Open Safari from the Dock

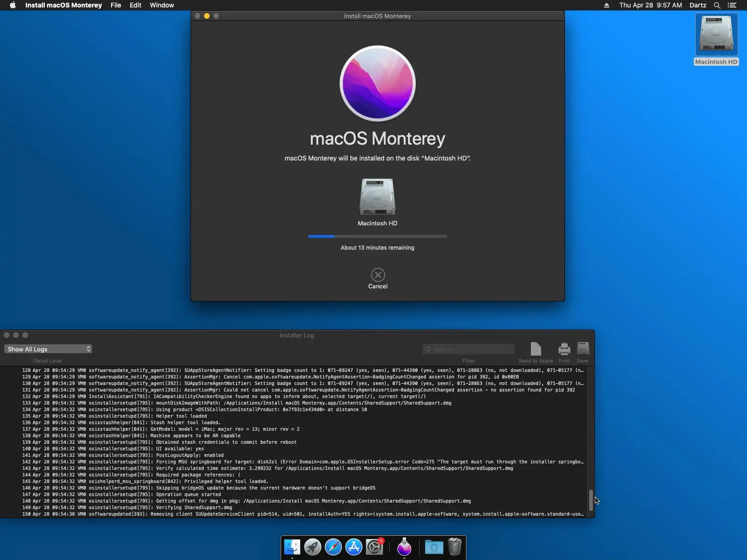point(333,547)
